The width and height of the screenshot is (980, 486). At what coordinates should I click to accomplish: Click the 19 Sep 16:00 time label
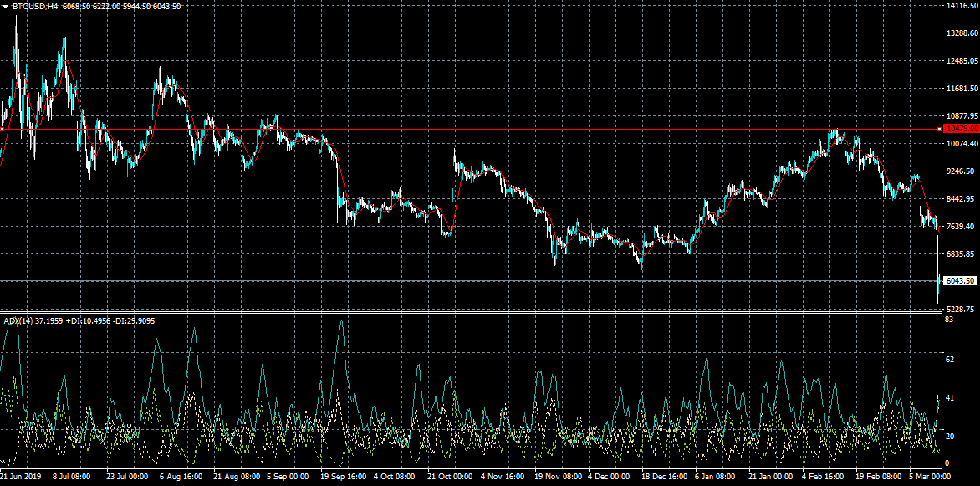[x=342, y=474]
